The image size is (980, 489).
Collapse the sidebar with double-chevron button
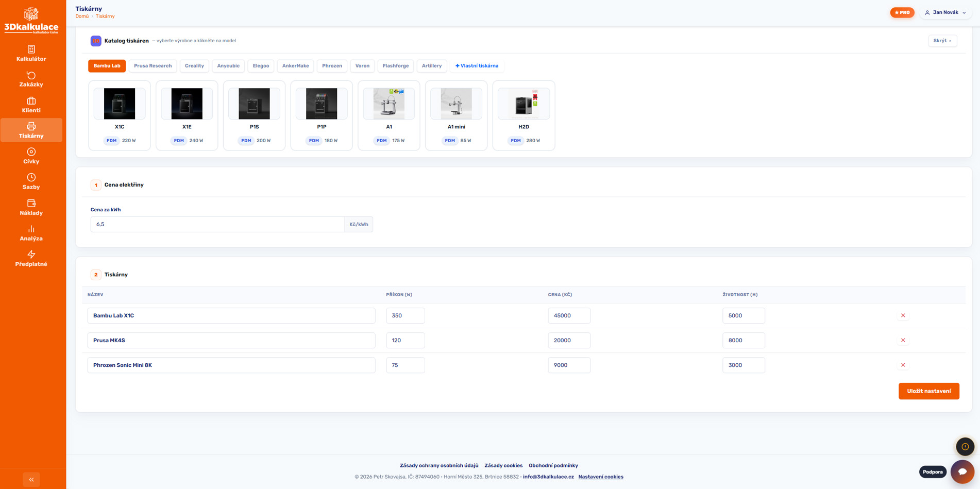pyautogui.click(x=31, y=480)
